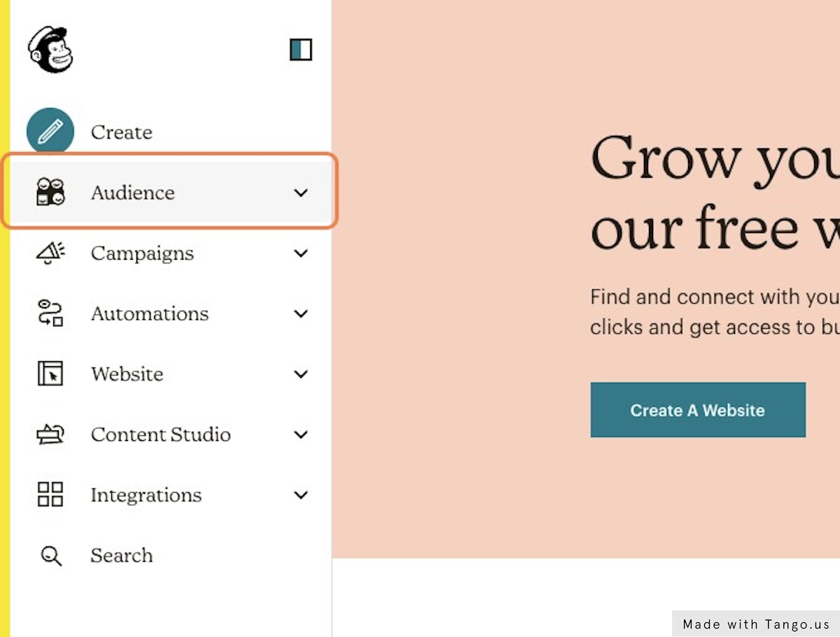Open the Campaigns menu label
The height and width of the screenshot is (637, 840).
[x=142, y=253]
